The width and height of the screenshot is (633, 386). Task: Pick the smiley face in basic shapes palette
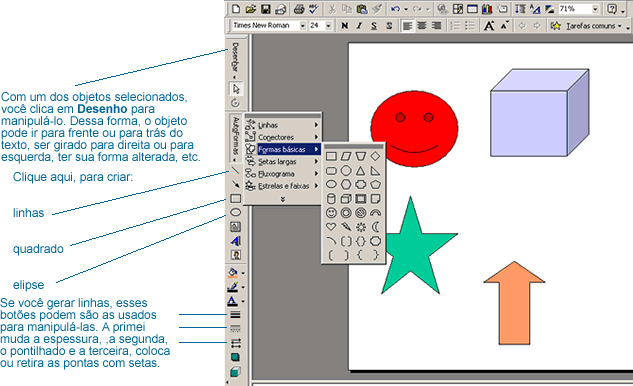click(331, 213)
